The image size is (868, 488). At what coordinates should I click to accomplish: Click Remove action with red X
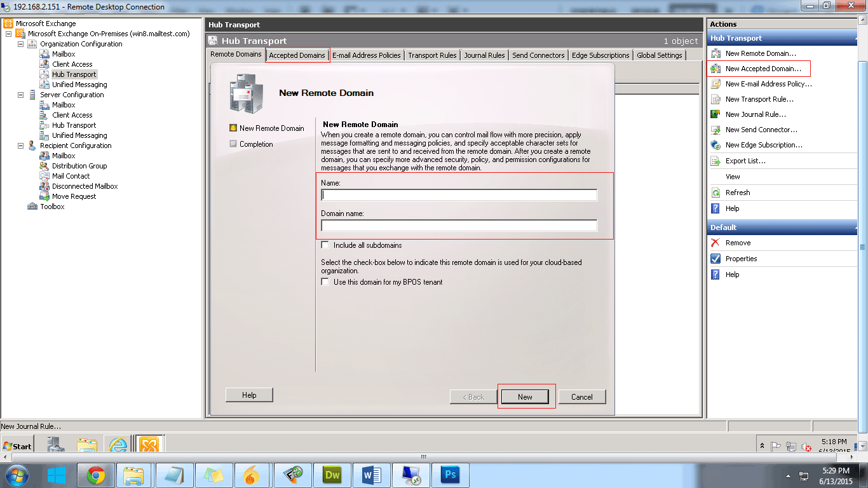coord(738,243)
